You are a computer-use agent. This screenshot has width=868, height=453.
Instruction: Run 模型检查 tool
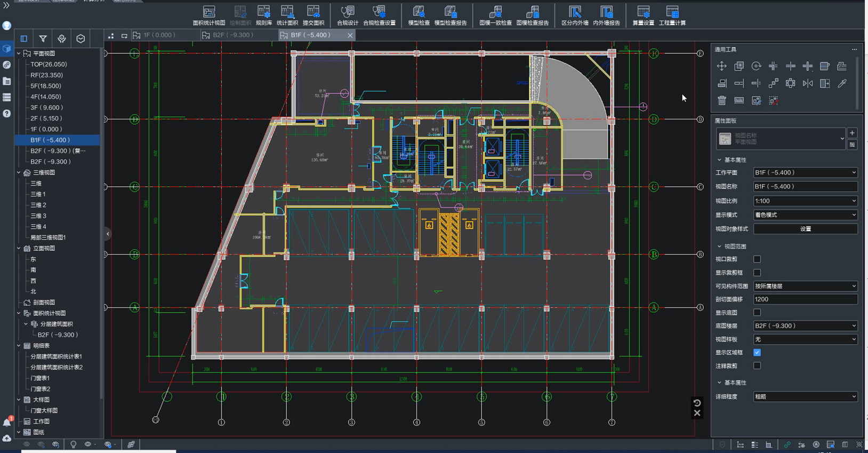coord(419,15)
